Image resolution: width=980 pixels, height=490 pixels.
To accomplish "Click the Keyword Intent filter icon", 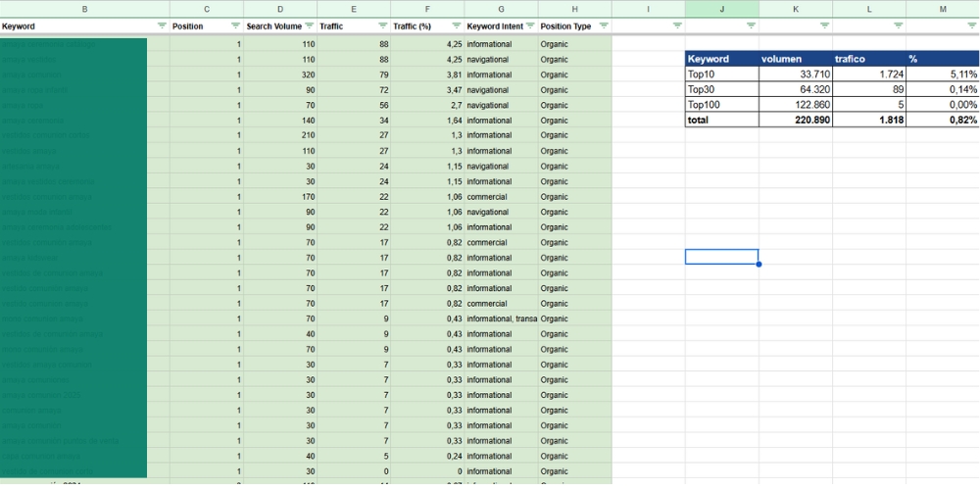I will (x=530, y=25).
